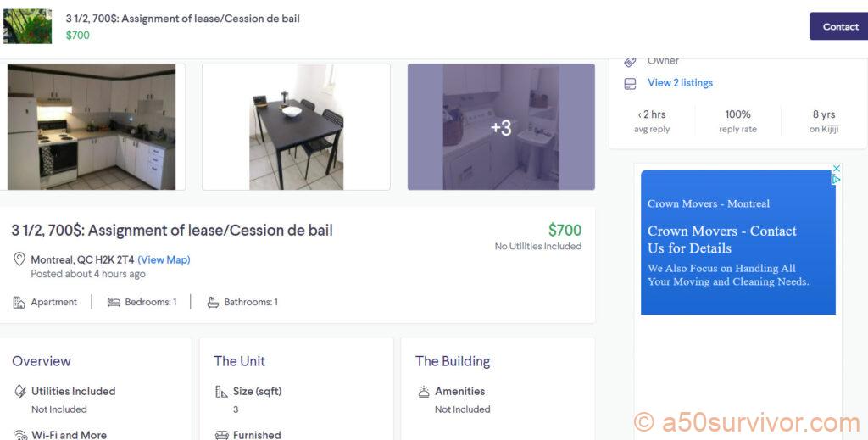
Task: Open the View Map link
Action: pyautogui.click(x=164, y=260)
